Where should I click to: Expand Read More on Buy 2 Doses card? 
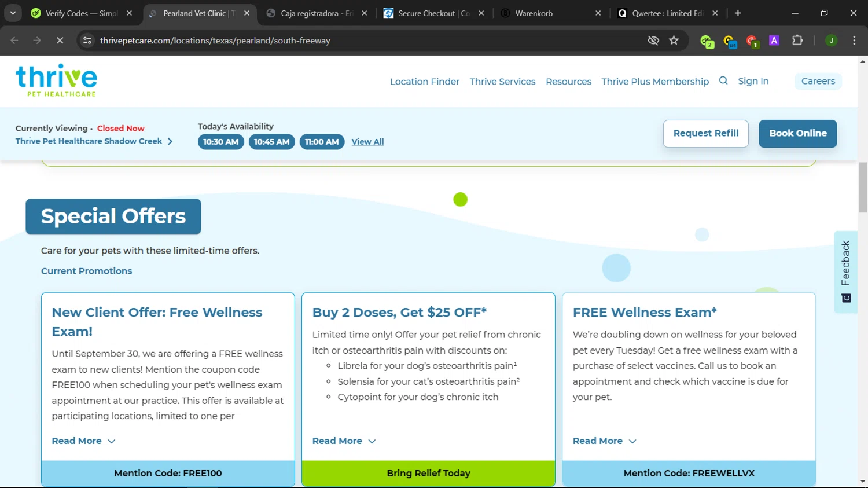point(344,441)
